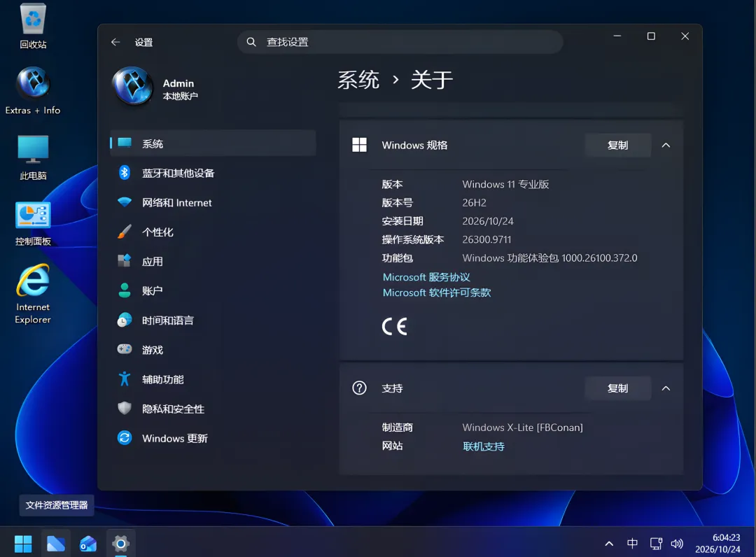This screenshot has width=756, height=557.
Task: Open the Outlook icon on the taskbar
Action: (88, 544)
